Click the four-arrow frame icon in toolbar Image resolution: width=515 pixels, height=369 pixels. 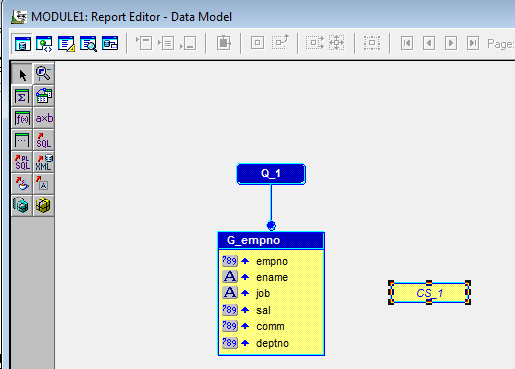pos(337,43)
